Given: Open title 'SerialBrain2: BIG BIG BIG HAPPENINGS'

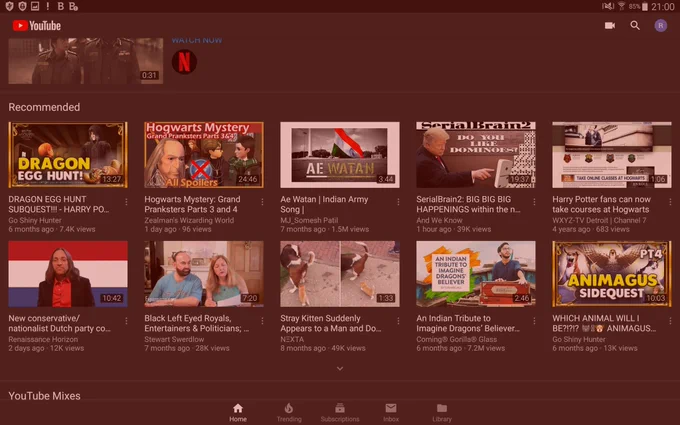Looking at the screenshot, I should pyautogui.click(x=468, y=204).
